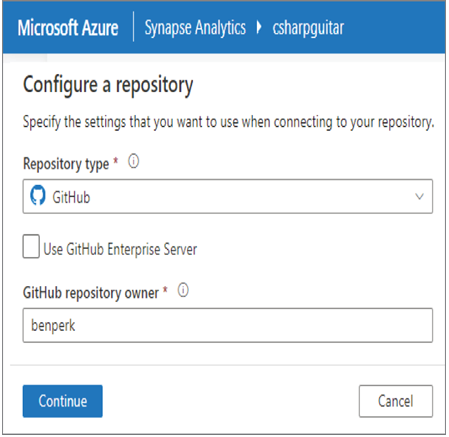This screenshot has height=437, width=449.
Task: Focus the GitHub repository owner text field
Action: click(228, 325)
